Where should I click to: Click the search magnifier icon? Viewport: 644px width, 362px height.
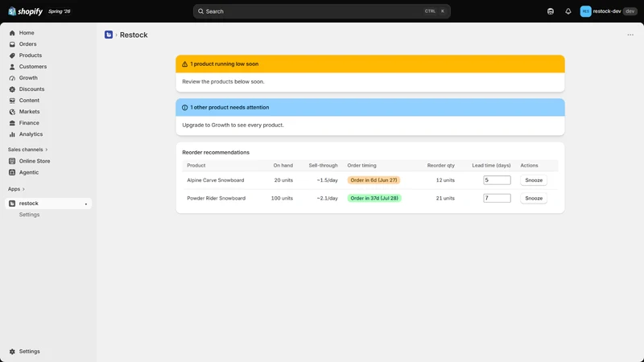(x=200, y=11)
